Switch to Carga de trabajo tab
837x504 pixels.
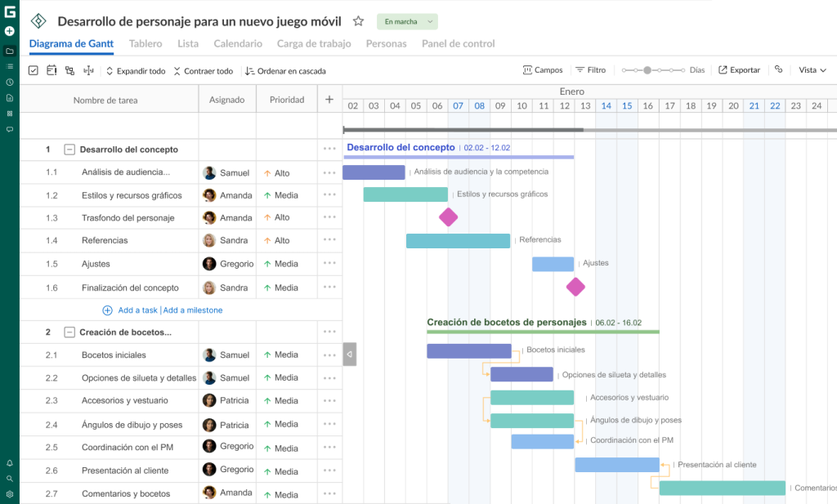click(314, 44)
